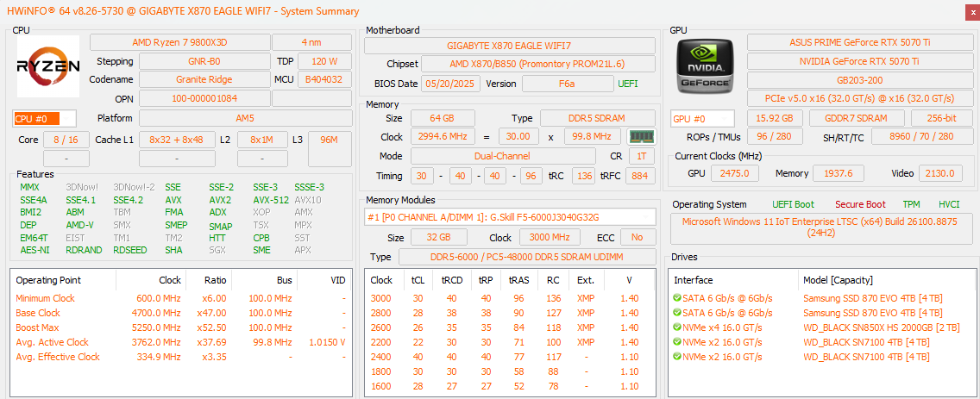Viewport: 980px width, 399px height.
Task: Click the tRCD column header
Action: [x=452, y=280]
